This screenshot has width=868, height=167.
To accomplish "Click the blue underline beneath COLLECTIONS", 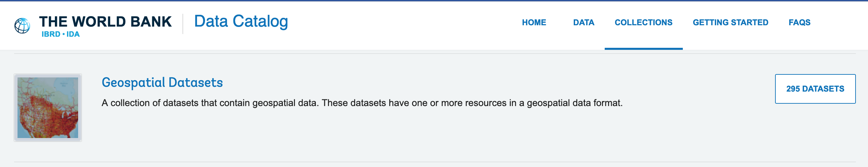I will 643,49.
